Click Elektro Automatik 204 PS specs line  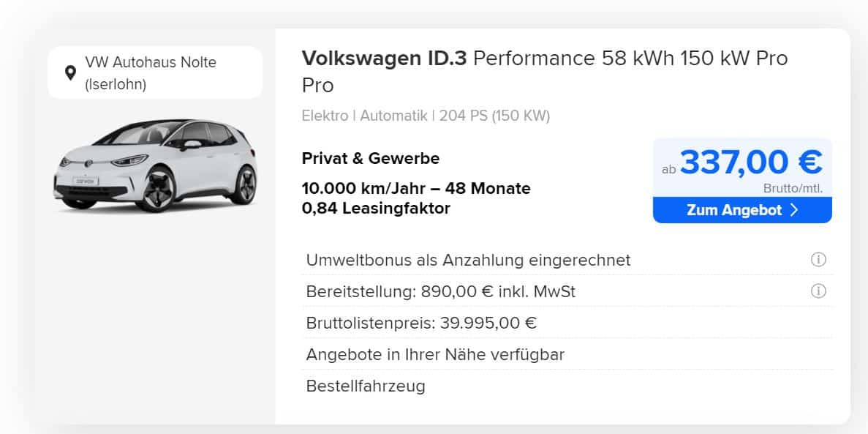tap(426, 116)
